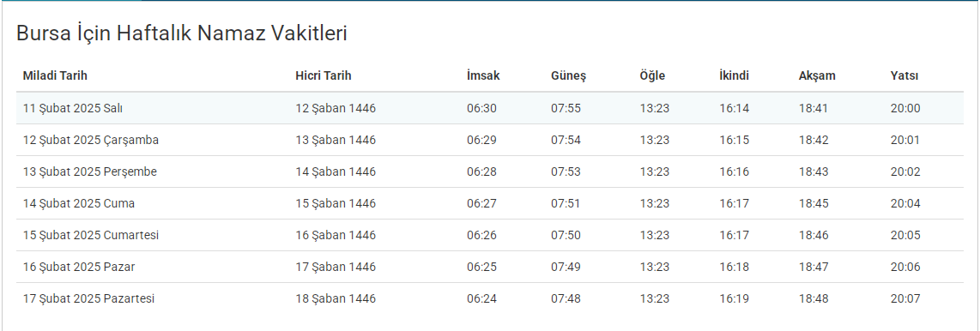Screen dimensions: 980x331
Task: Click the Öğle column header
Action: coord(652,76)
